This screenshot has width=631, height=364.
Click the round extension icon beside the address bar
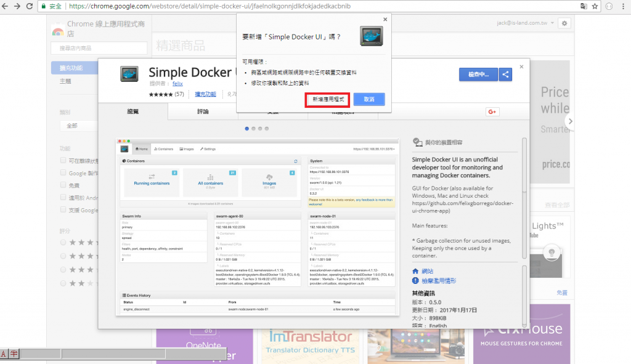(609, 6)
